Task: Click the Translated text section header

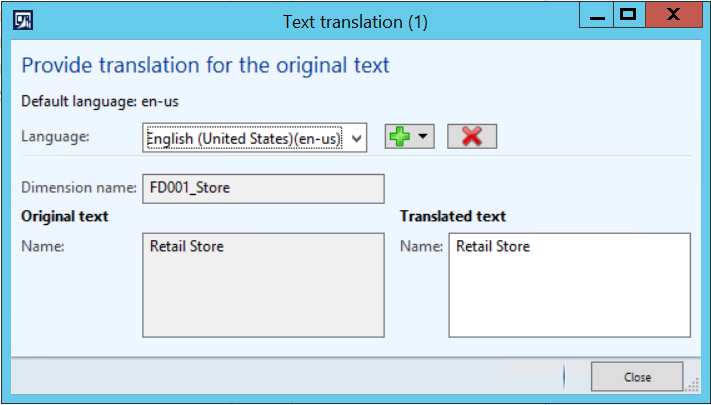Action: coord(452,216)
